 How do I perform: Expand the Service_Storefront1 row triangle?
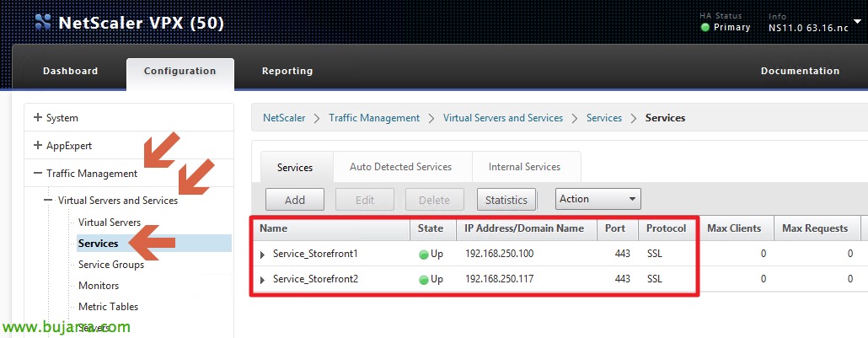pyautogui.click(x=263, y=255)
